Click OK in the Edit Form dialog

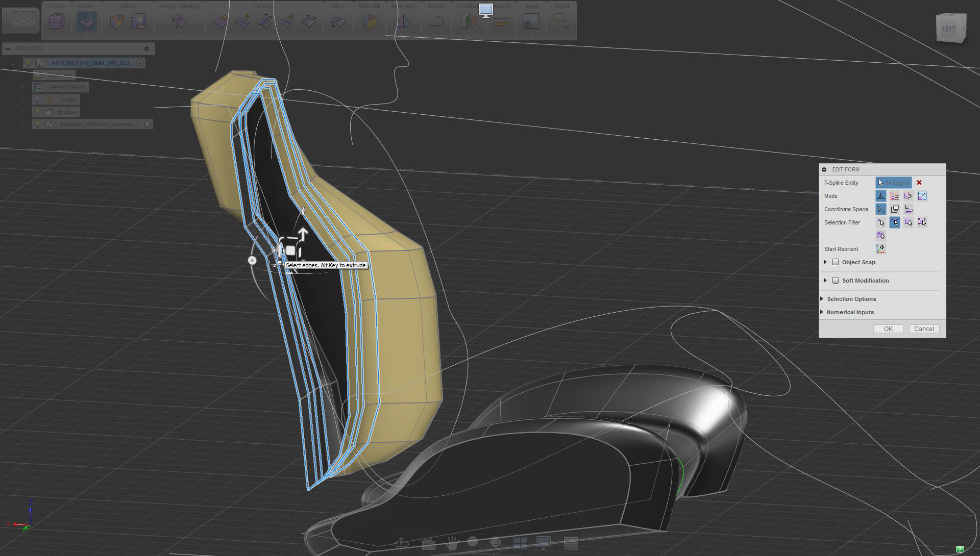(x=888, y=329)
